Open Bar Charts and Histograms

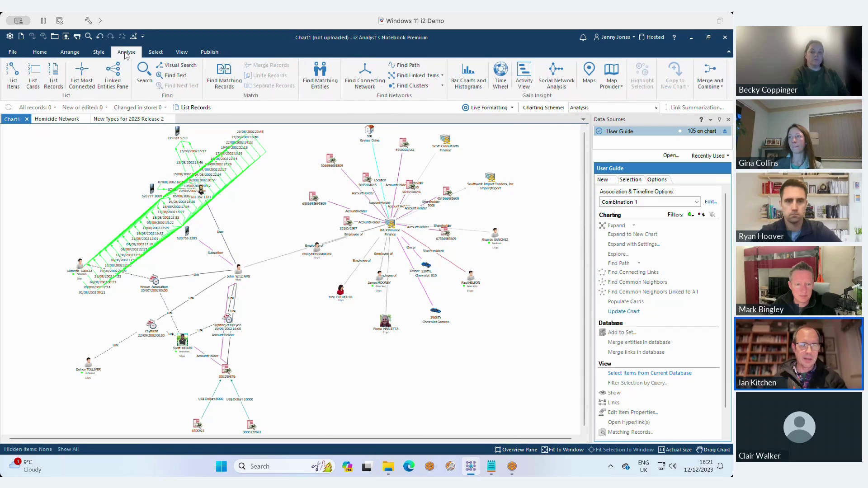click(x=468, y=75)
